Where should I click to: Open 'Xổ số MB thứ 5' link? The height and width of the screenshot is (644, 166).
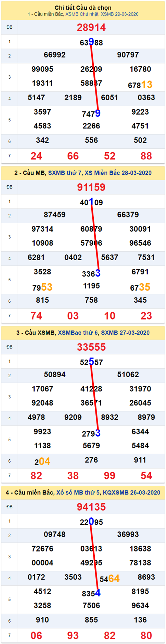point(78,492)
